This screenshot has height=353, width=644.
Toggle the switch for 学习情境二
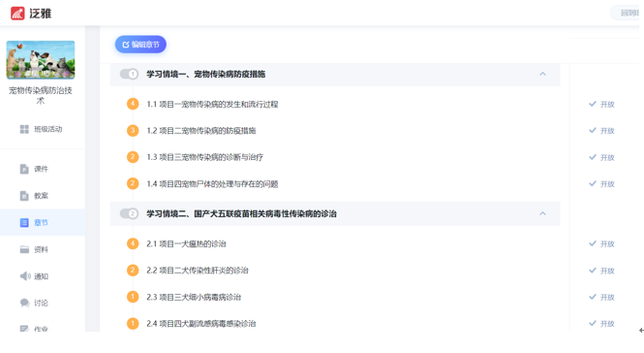tap(129, 213)
